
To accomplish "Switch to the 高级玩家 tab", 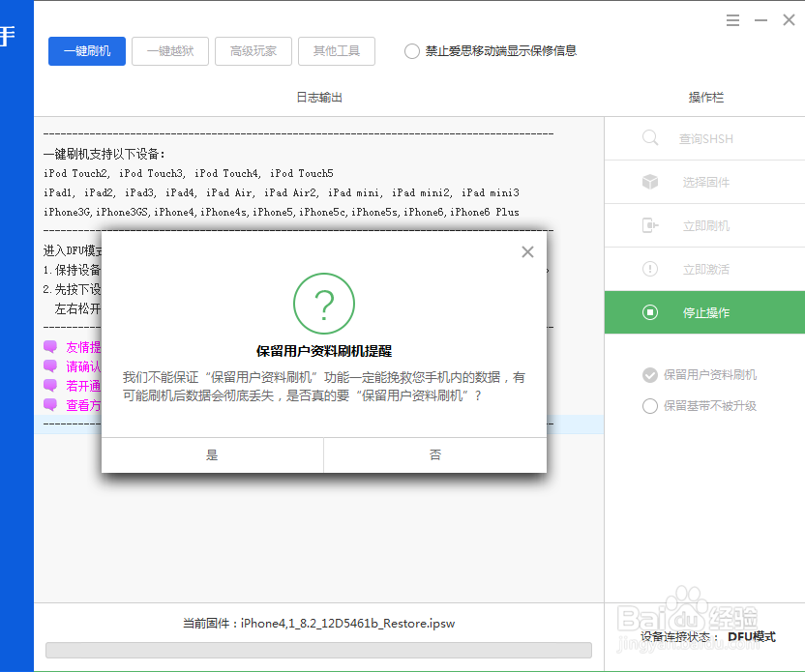I will (x=253, y=52).
